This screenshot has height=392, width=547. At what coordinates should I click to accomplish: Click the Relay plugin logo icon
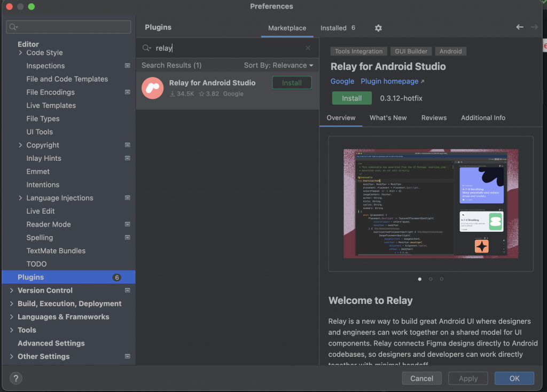click(152, 88)
